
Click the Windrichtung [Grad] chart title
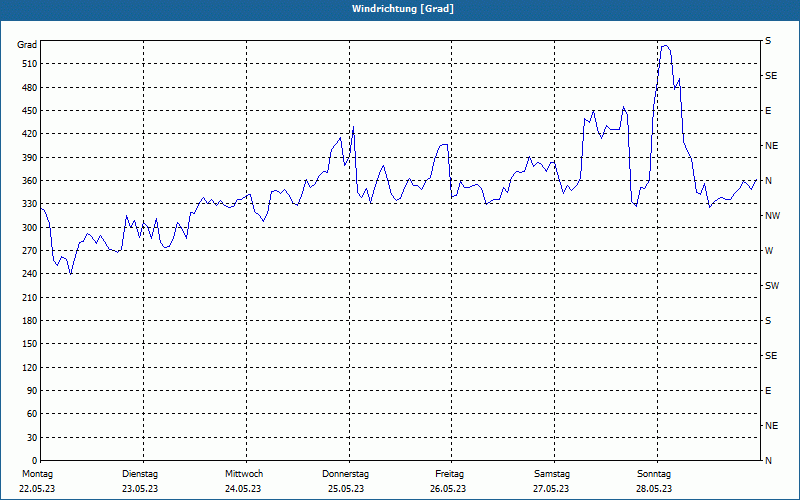coord(403,9)
